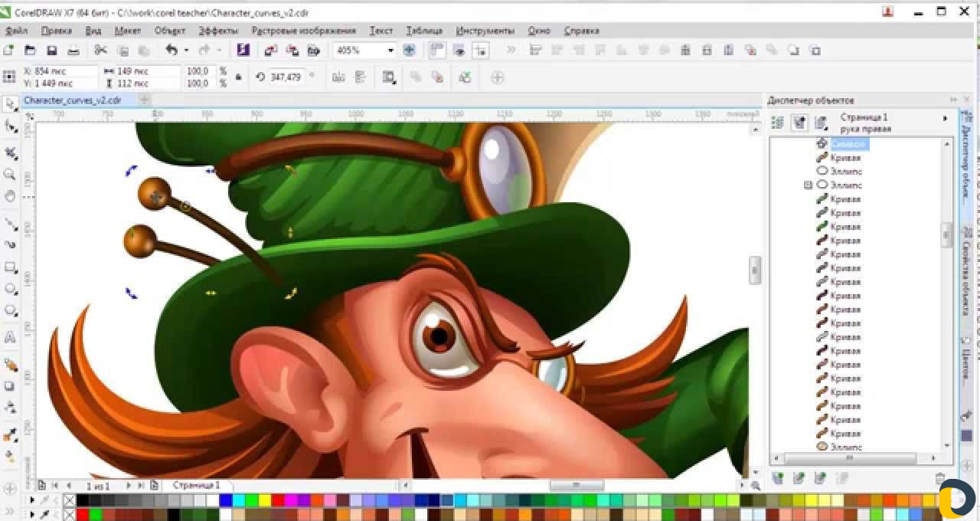The width and height of the screenshot is (980, 521).
Task: Click the Publish to PDF icon
Action: click(314, 51)
